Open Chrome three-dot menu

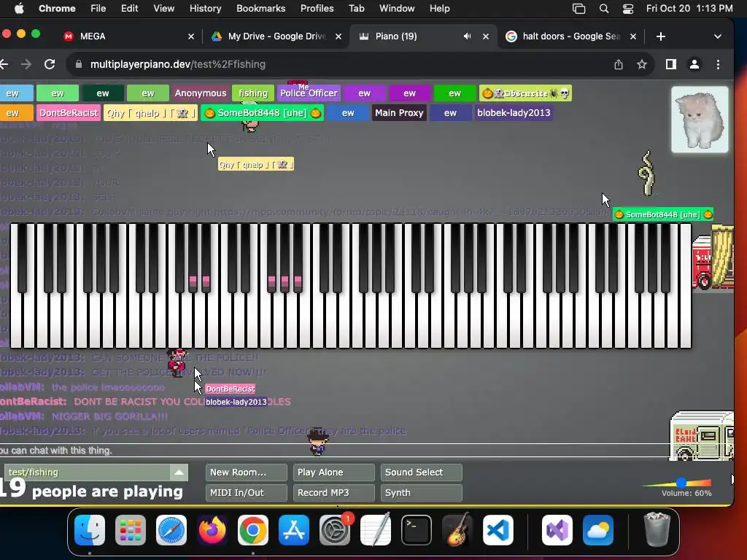click(718, 64)
